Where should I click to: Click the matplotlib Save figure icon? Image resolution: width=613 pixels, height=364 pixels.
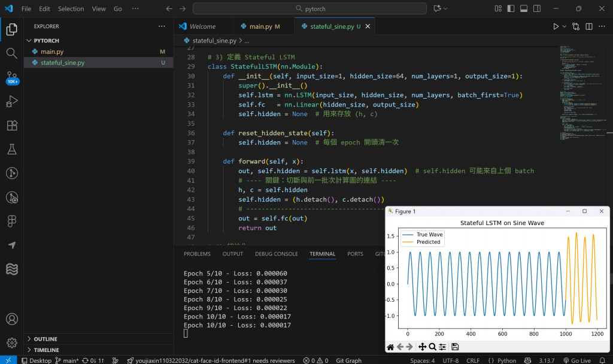[455, 347]
